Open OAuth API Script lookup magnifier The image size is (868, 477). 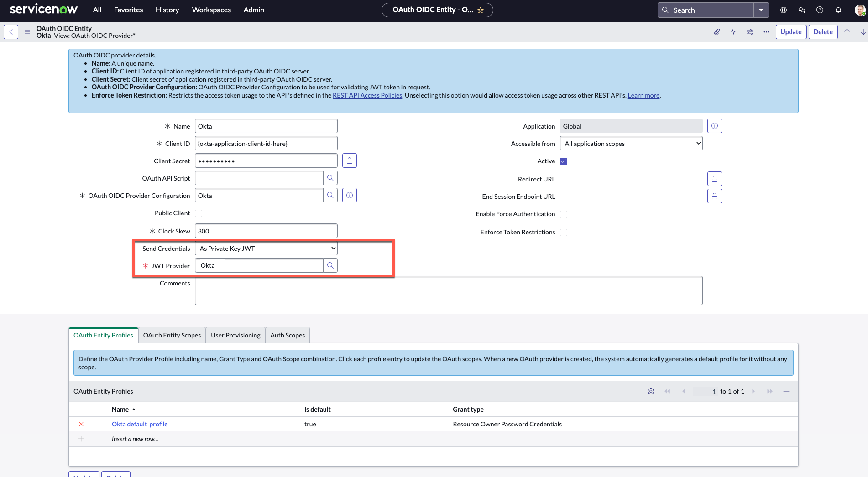pos(330,178)
